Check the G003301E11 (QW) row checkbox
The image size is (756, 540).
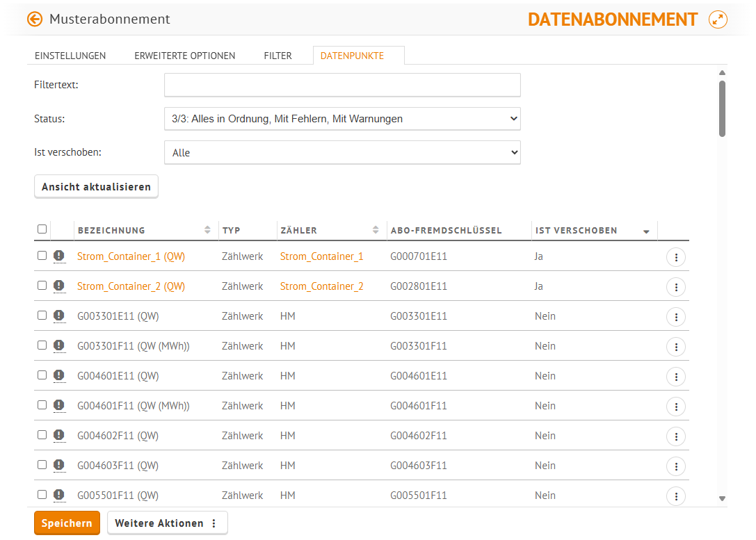[x=42, y=315]
